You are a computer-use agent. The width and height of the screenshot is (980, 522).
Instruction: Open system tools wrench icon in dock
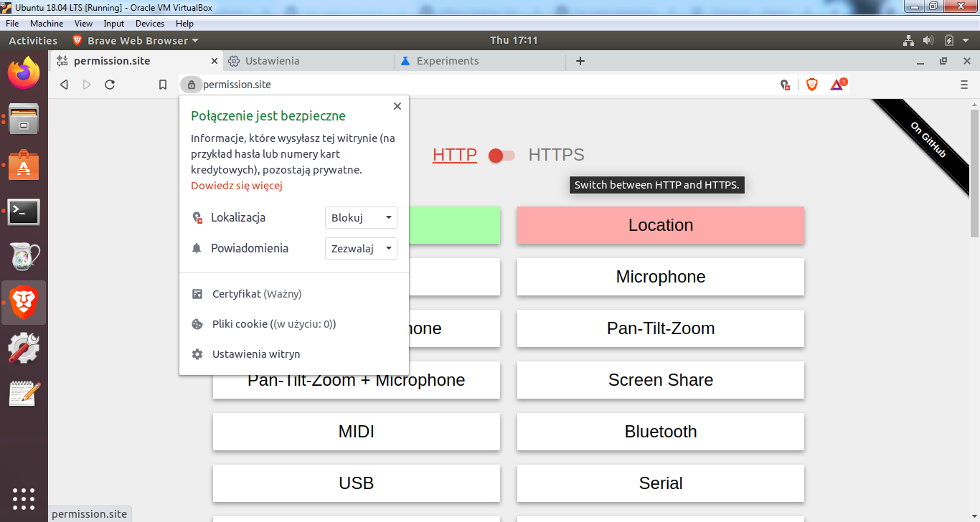click(x=24, y=348)
